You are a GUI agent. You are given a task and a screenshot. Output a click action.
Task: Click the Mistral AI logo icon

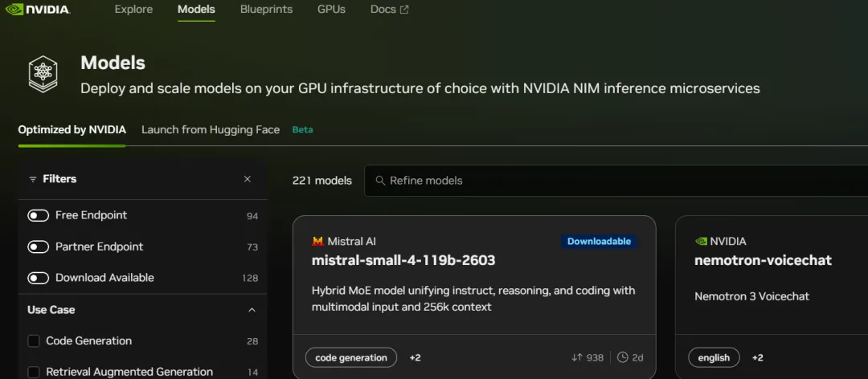coord(317,241)
